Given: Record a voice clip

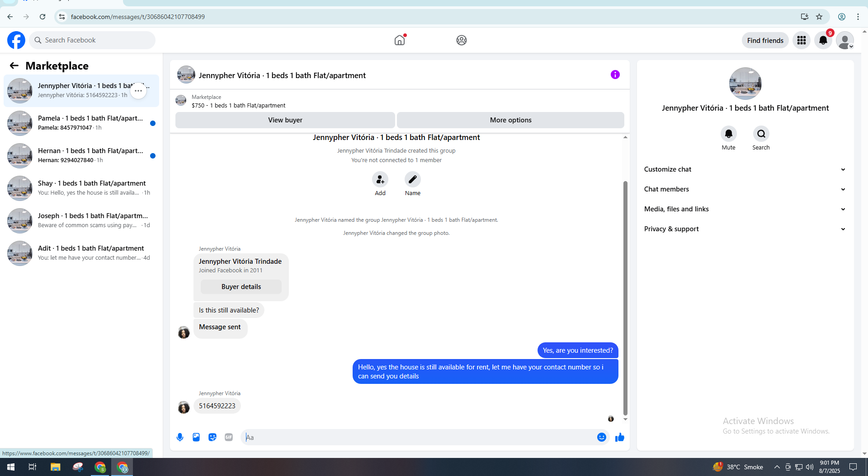Looking at the screenshot, I should pyautogui.click(x=180, y=437).
